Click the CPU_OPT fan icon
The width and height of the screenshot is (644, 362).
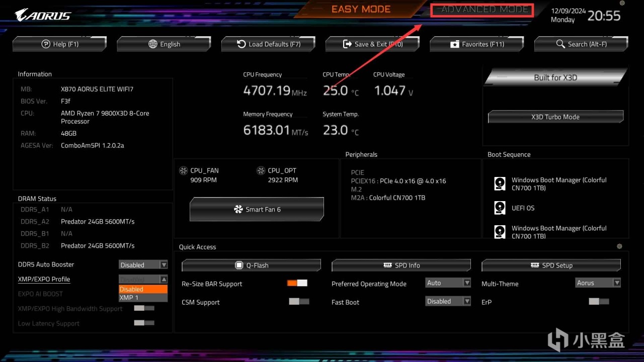[x=261, y=171]
